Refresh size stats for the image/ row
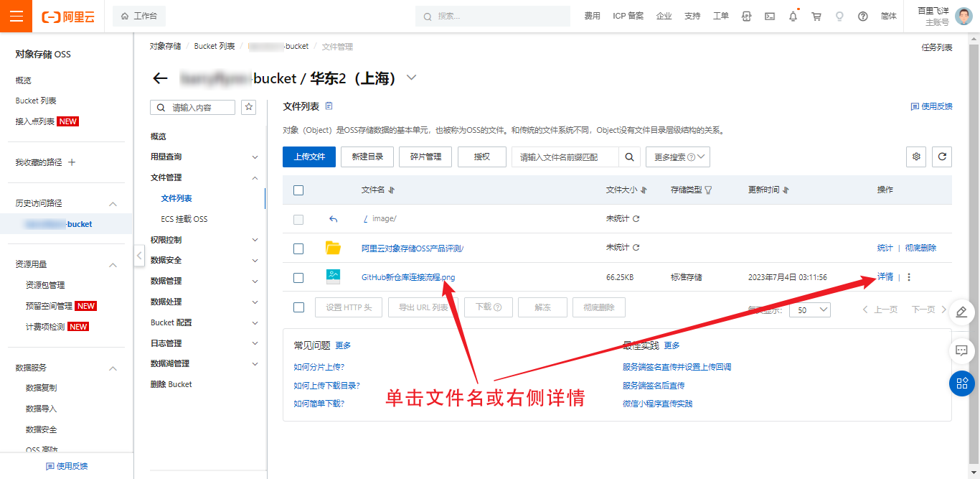 pyautogui.click(x=636, y=219)
